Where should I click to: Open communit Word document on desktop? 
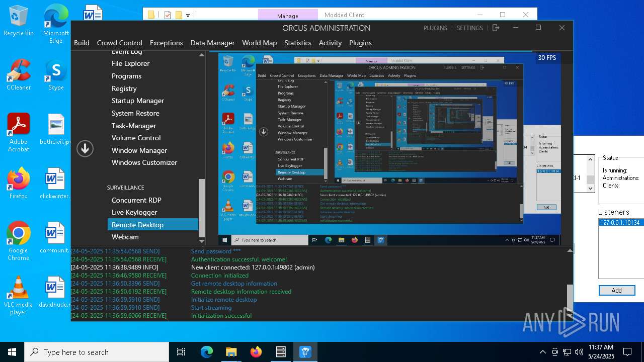point(56,238)
